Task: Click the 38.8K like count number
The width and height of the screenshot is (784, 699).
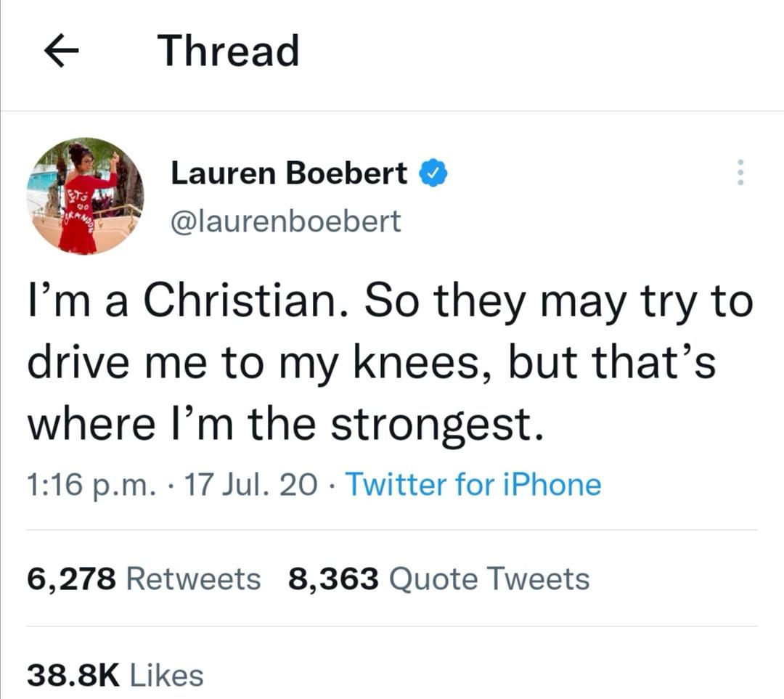Action: 73,675
